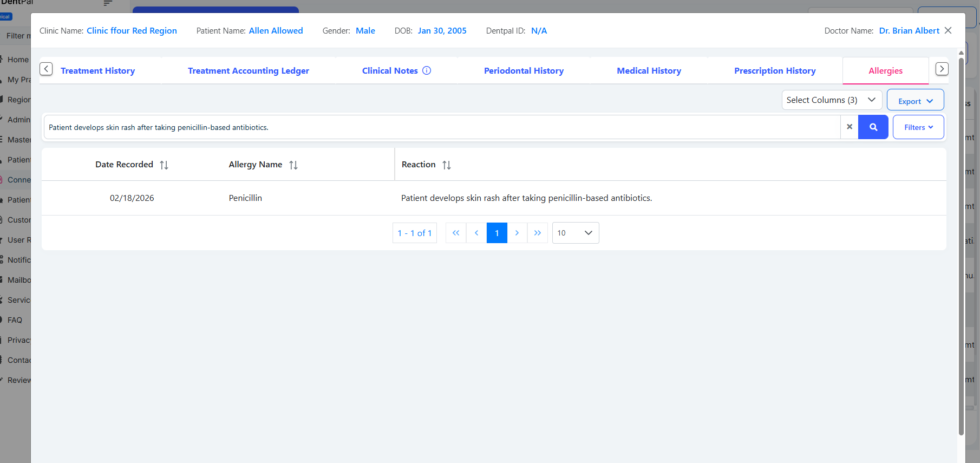This screenshot has height=463, width=980.
Task: Sort by Reaction column arrows
Action: coord(447,165)
